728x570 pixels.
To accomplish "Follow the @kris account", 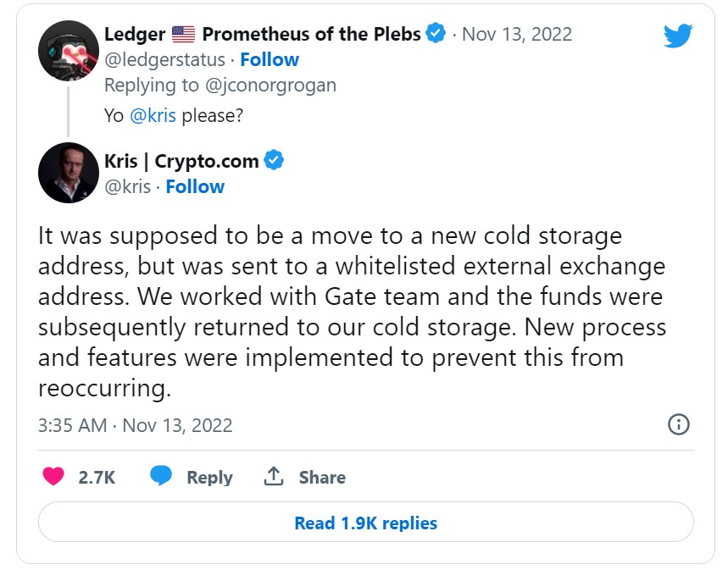I will tap(195, 186).
